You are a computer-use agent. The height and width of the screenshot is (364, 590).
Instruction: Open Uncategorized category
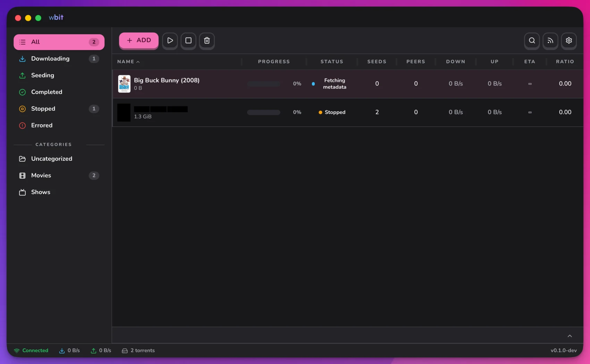pyautogui.click(x=59, y=159)
